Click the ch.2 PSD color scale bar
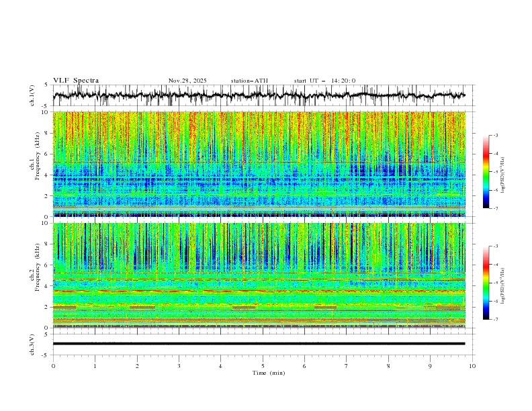The width and height of the screenshot is (532, 411). pyautogui.click(x=486, y=283)
